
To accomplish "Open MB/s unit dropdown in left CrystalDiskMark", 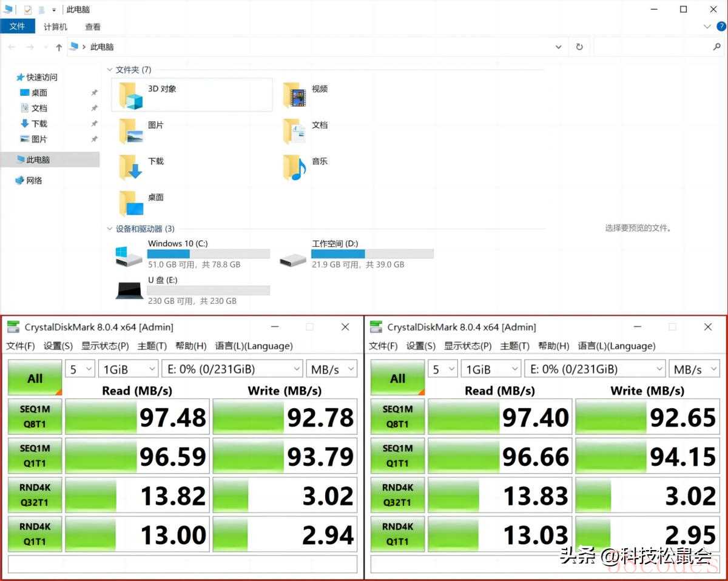I will click(331, 369).
